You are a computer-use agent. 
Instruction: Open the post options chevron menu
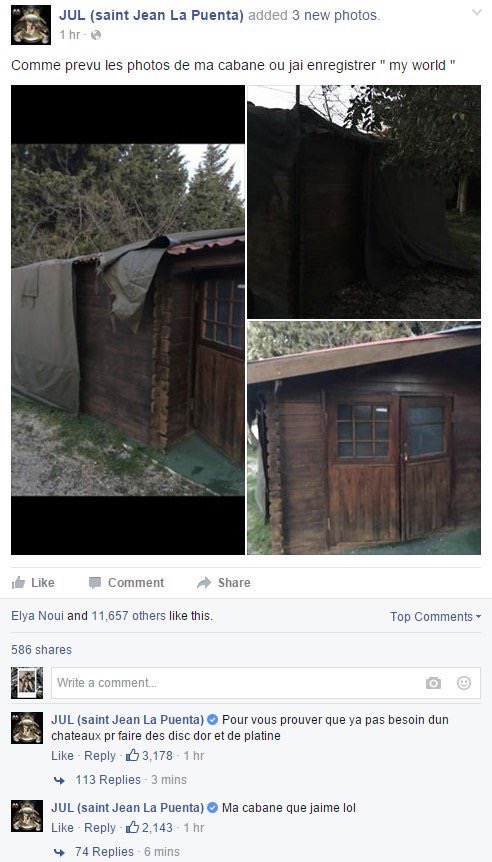tap(477, 13)
